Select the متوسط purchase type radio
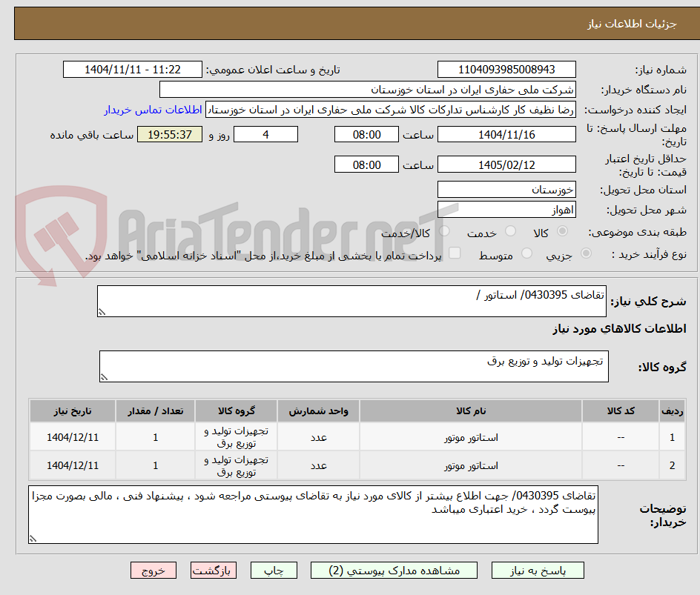Image resolution: width=700 pixels, height=595 pixels. (526, 253)
